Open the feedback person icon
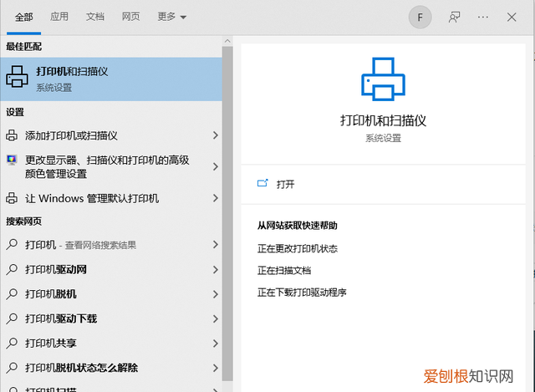Viewport: 535px width, 392px height. click(x=454, y=17)
